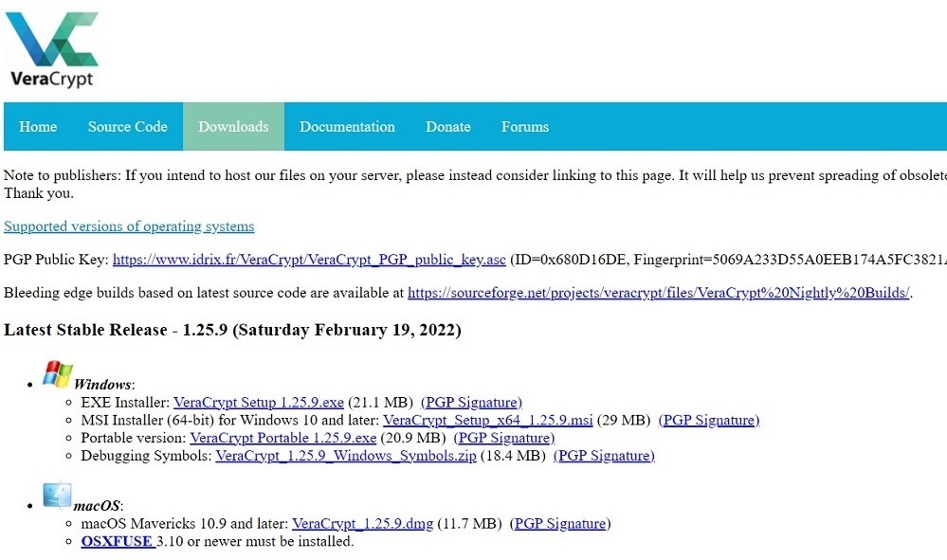The width and height of the screenshot is (947, 560).
Task: Click the VeraCrypt logo
Action: tap(52, 45)
